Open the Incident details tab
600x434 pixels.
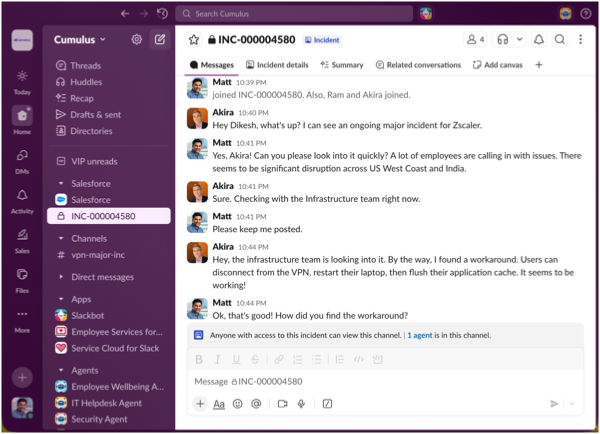pyautogui.click(x=277, y=65)
